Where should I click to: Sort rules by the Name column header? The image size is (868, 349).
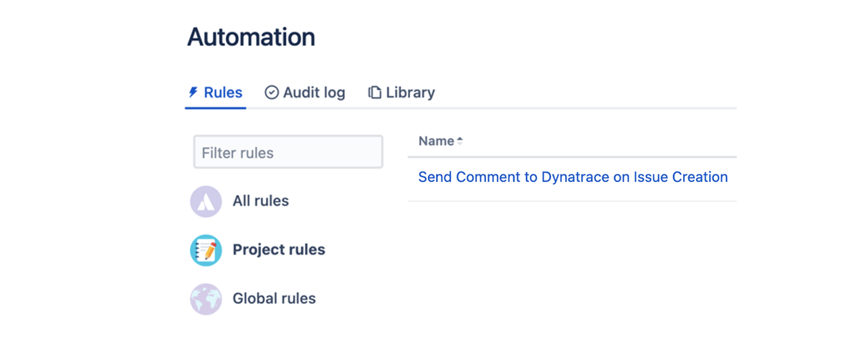coord(436,141)
